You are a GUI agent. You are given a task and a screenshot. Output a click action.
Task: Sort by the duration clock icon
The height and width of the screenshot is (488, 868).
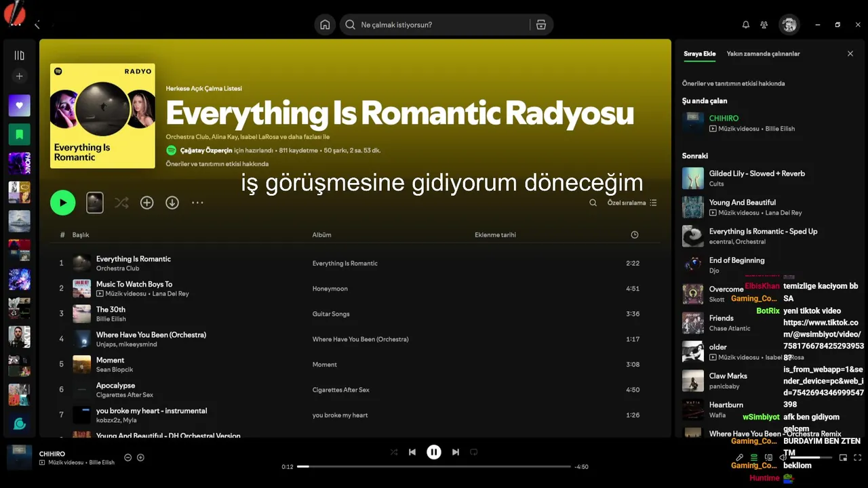pos(635,235)
